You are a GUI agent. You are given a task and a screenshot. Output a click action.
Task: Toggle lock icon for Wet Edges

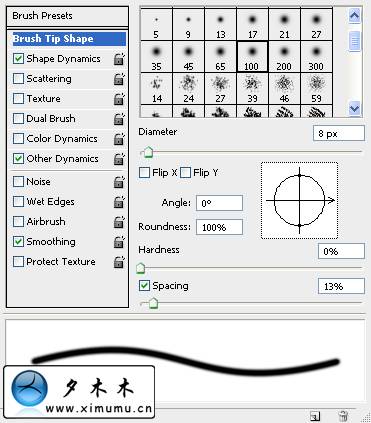tap(119, 202)
